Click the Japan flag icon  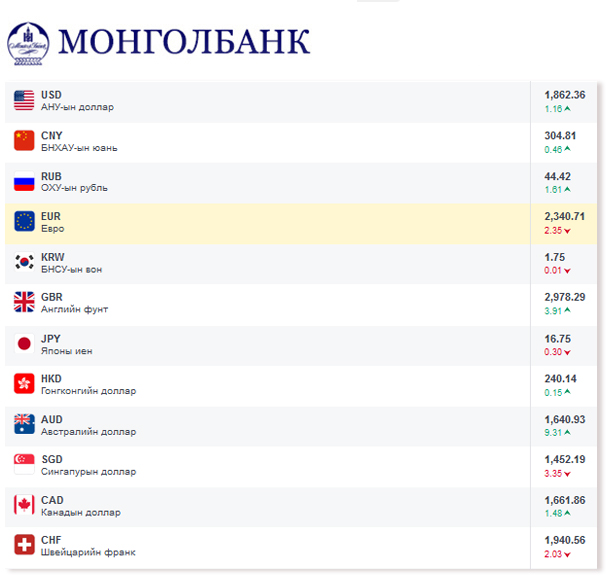[x=24, y=344]
